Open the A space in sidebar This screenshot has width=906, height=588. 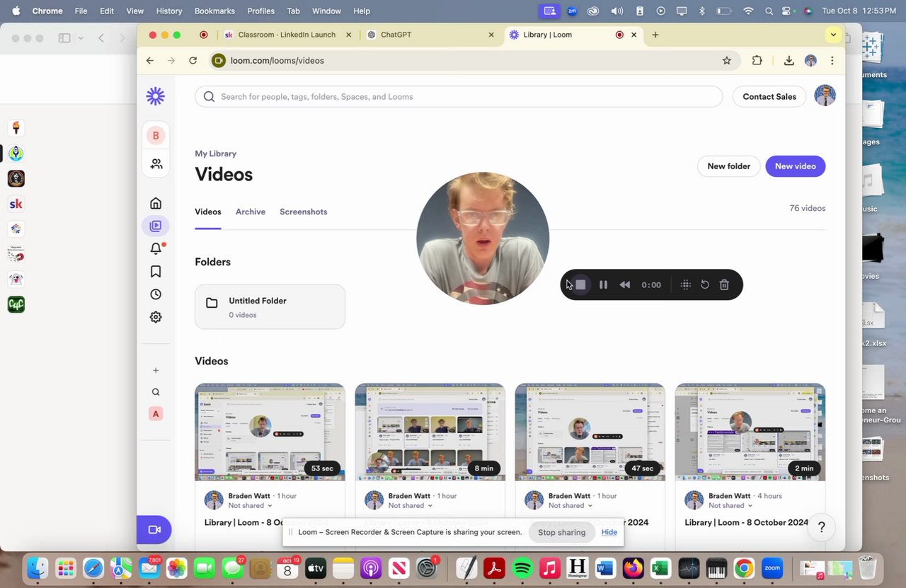156,414
